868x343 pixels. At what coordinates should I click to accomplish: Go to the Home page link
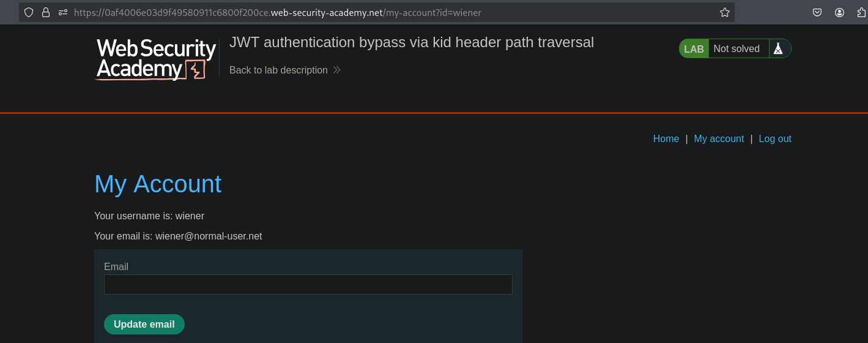[666, 139]
